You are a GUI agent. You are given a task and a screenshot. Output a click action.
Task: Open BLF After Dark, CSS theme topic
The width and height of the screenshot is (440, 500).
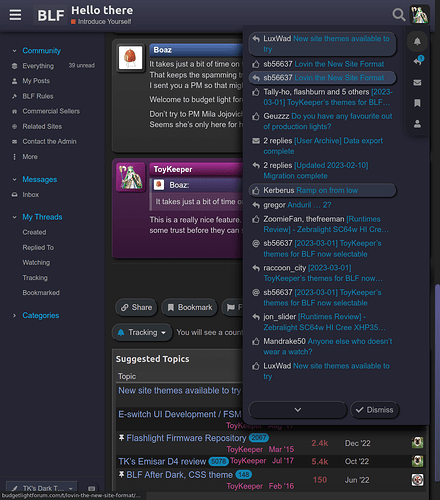tap(179, 475)
